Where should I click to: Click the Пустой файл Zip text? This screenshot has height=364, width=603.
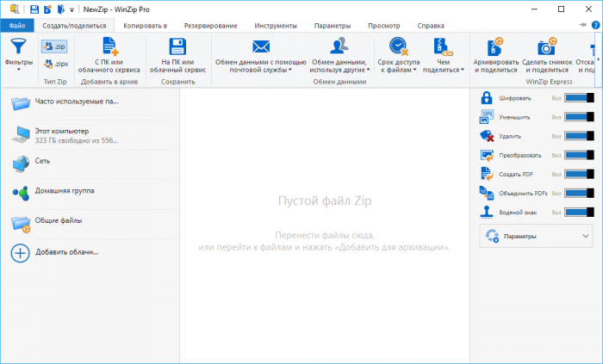tap(325, 201)
